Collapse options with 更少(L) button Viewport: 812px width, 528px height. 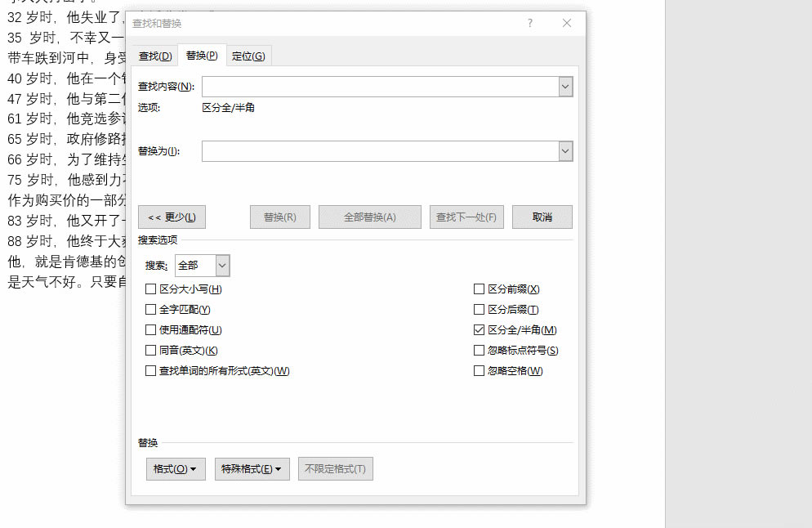coord(172,217)
